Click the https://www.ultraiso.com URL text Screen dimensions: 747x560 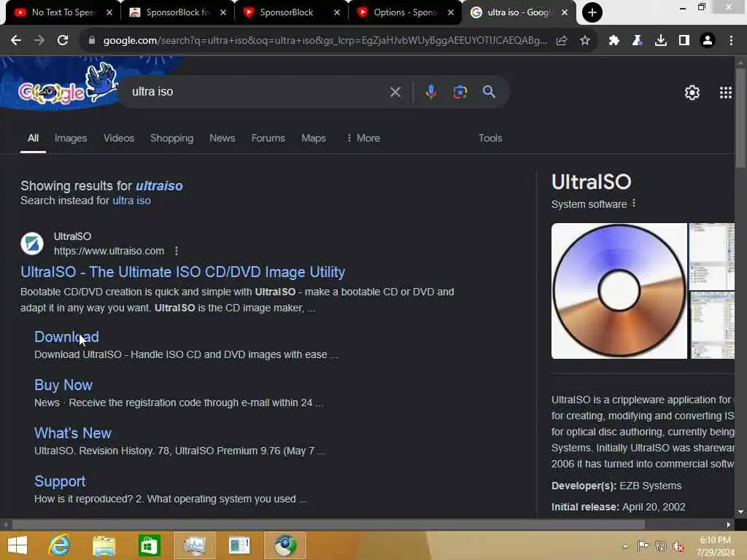pos(109,251)
